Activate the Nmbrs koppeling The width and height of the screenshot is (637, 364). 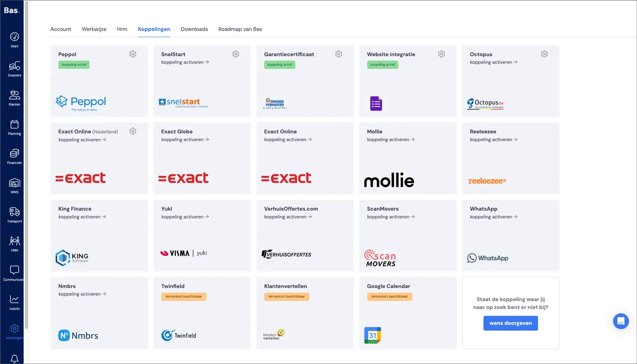click(82, 294)
